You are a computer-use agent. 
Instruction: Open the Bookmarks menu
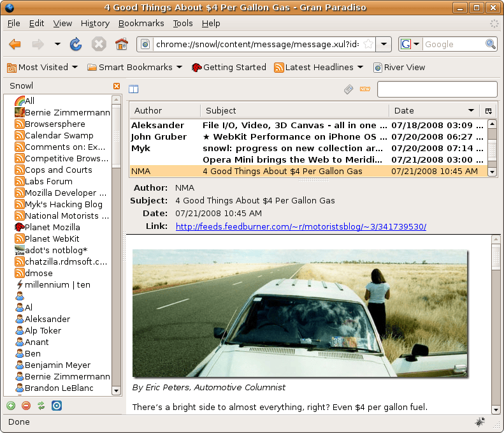(141, 24)
